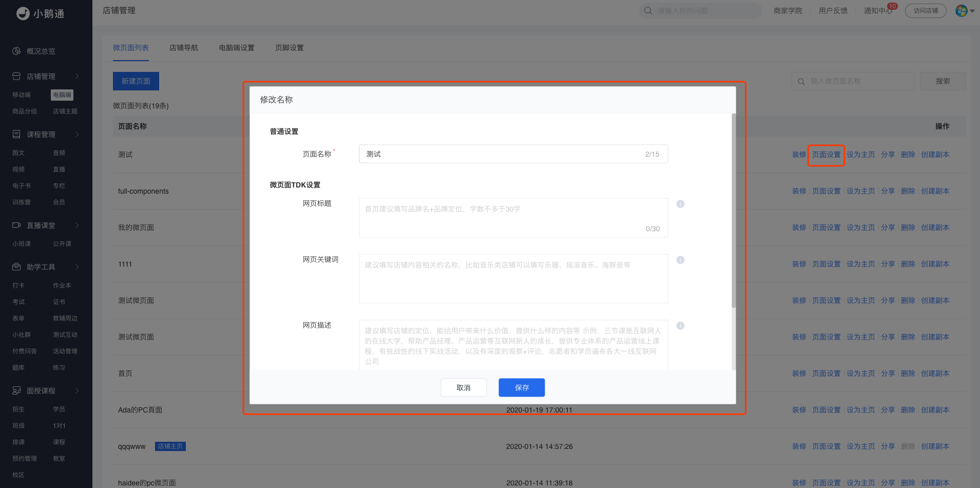Expand the 课程管理 sidebar section chevron
980x488 pixels.
click(x=77, y=135)
